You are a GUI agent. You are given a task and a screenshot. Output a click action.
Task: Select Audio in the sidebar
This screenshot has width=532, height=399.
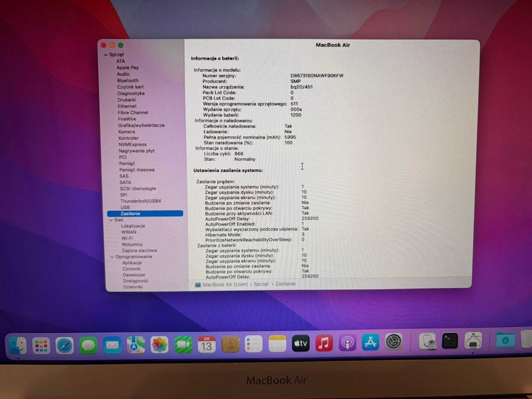[123, 74]
